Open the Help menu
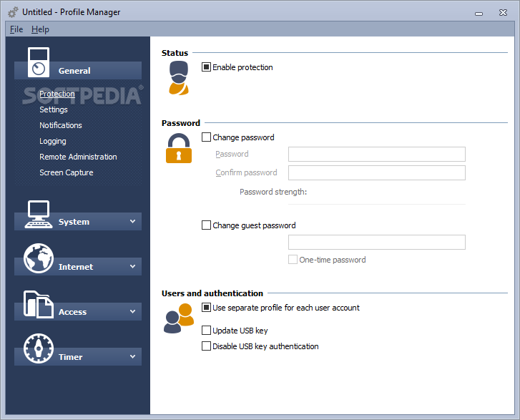Image resolution: width=520 pixels, height=420 pixels. pos(40,29)
